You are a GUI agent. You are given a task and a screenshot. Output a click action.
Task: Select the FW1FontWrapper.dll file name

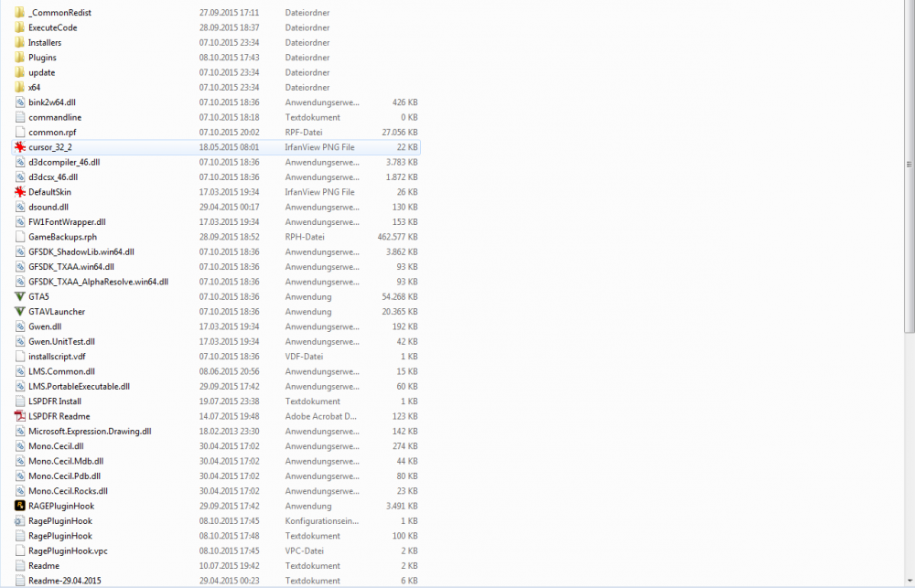[67, 221]
